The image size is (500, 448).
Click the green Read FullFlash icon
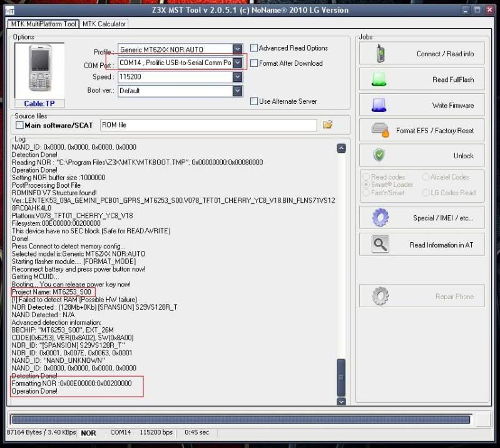point(379,79)
